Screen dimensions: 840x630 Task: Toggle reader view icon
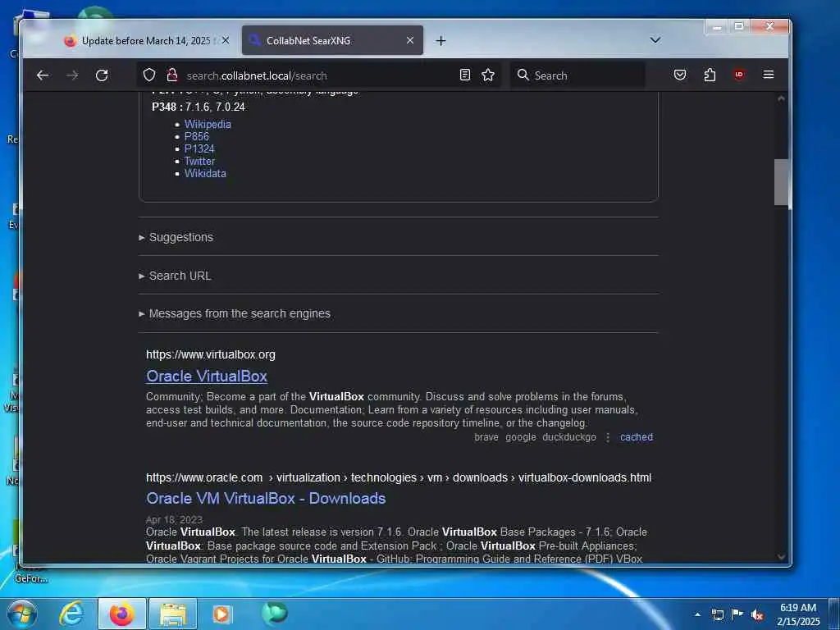465,75
